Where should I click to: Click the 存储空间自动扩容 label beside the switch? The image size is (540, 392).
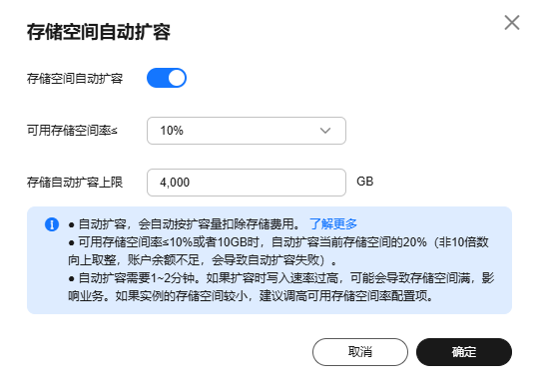point(75,79)
